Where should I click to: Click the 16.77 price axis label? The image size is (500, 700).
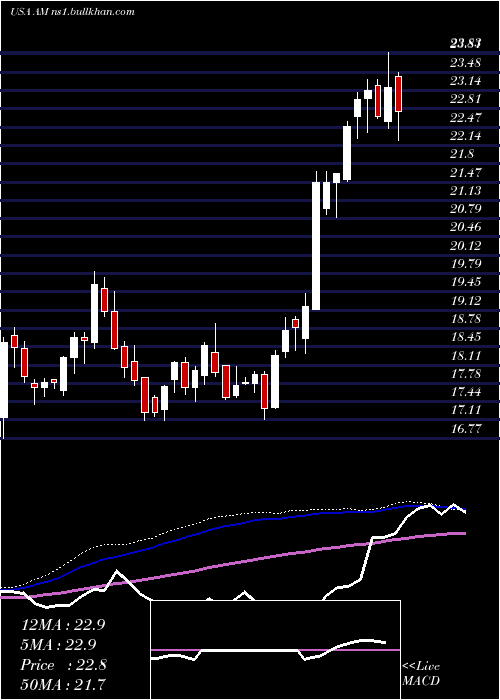[466, 429]
